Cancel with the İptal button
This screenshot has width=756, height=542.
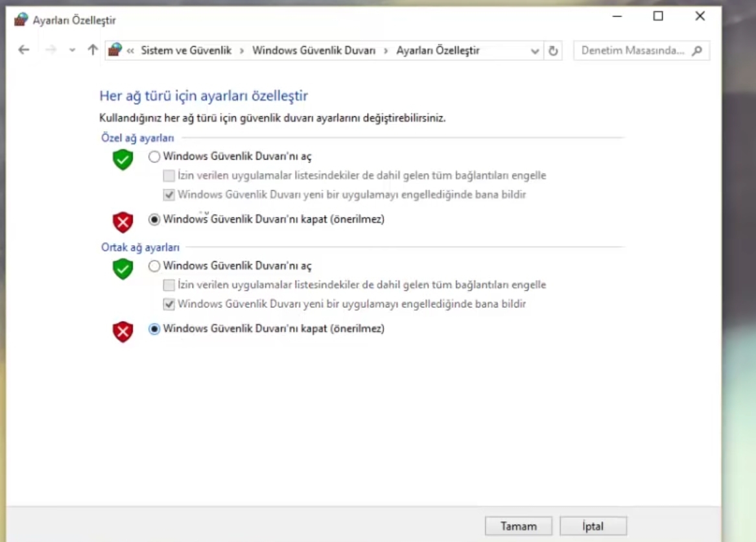[x=593, y=526]
